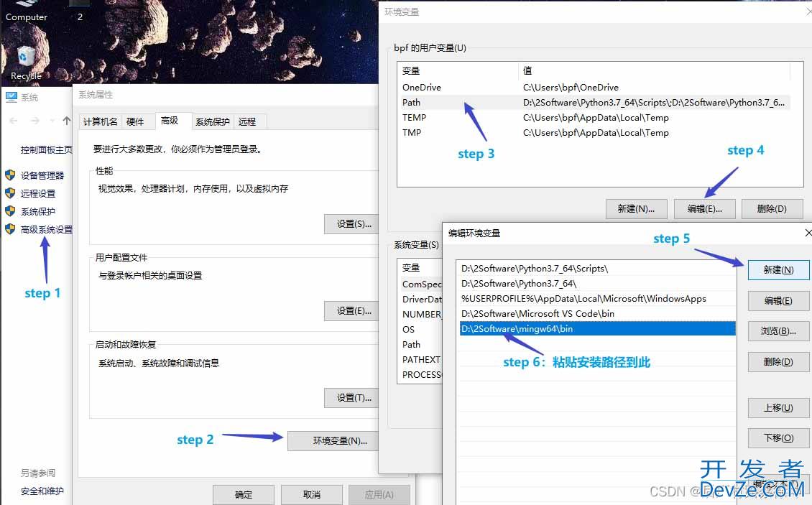The image size is (812, 505).
Task: Open 高级系统设置 link in sidebar
Action: pos(47,229)
